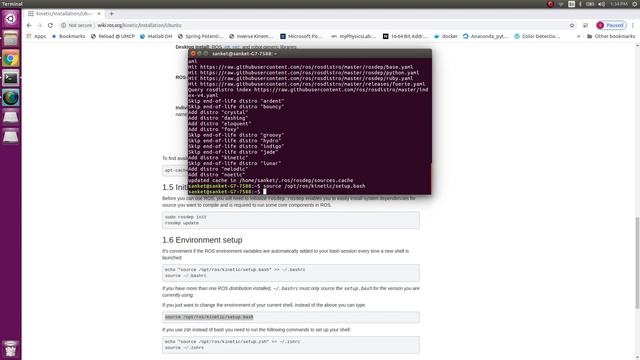This screenshot has height=360, width=640.
Task: Click the browser page vertical scrollbar
Action: tap(637, 263)
